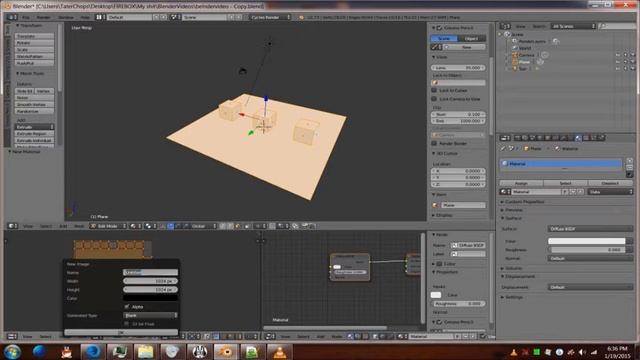The image size is (640, 360).
Task: Click the material Assign button
Action: pyautogui.click(x=521, y=183)
